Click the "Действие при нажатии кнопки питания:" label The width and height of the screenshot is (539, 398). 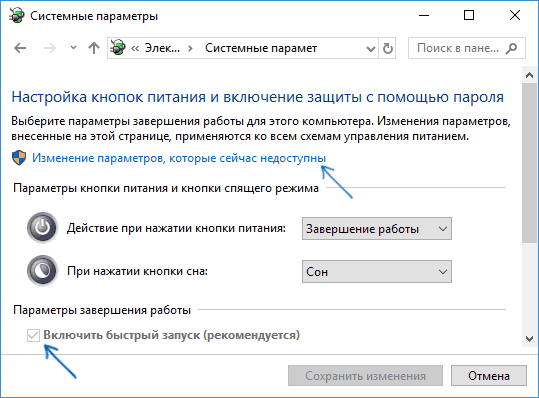176,228
